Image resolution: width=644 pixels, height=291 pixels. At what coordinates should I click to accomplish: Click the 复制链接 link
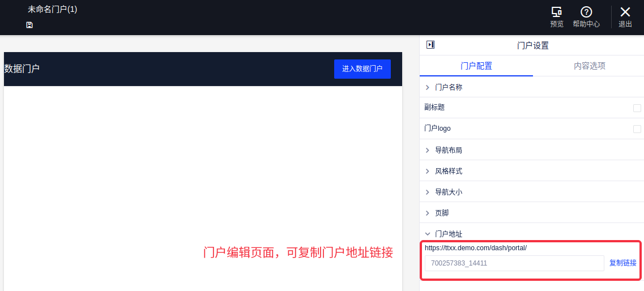point(623,263)
